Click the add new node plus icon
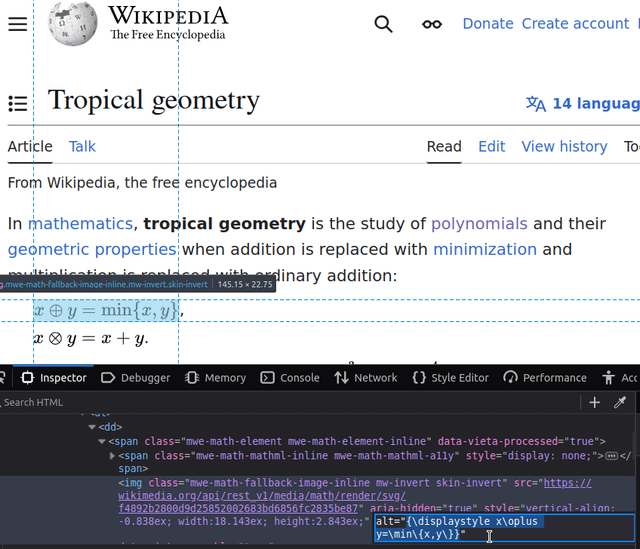640x549 pixels. 595,402
